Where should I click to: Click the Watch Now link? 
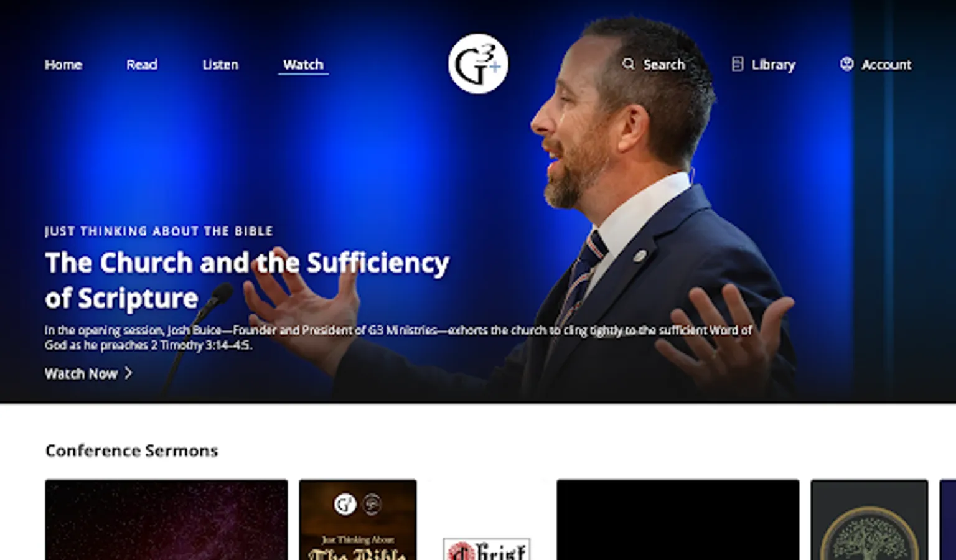(81, 374)
